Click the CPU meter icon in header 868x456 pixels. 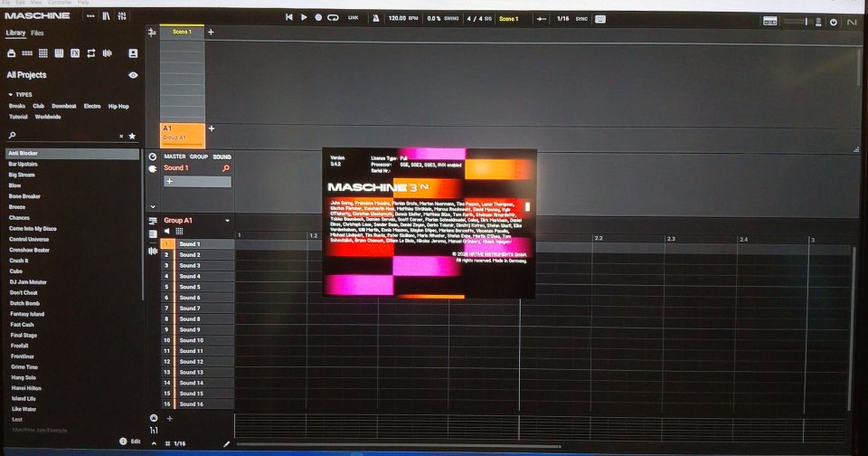pyautogui.click(x=818, y=22)
